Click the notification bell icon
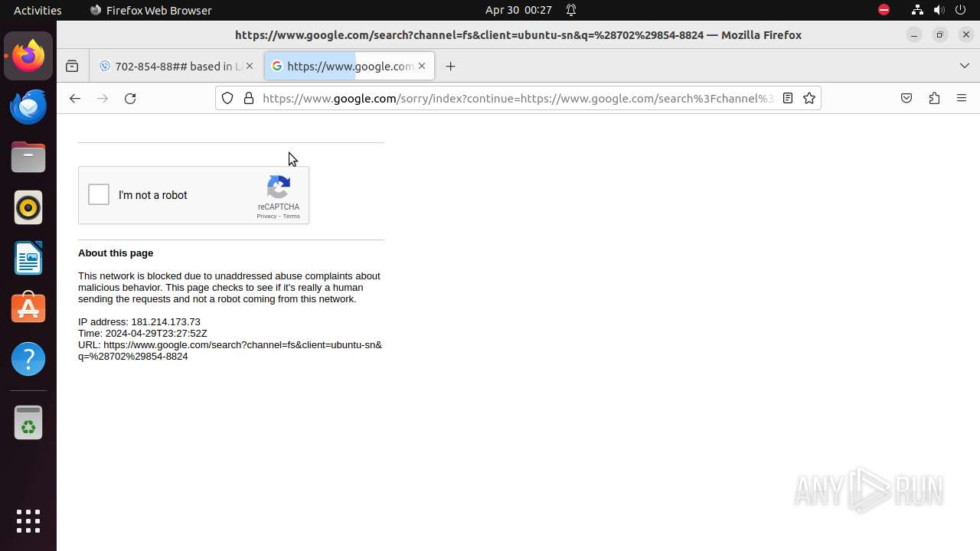The image size is (980, 551). [571, 10]
